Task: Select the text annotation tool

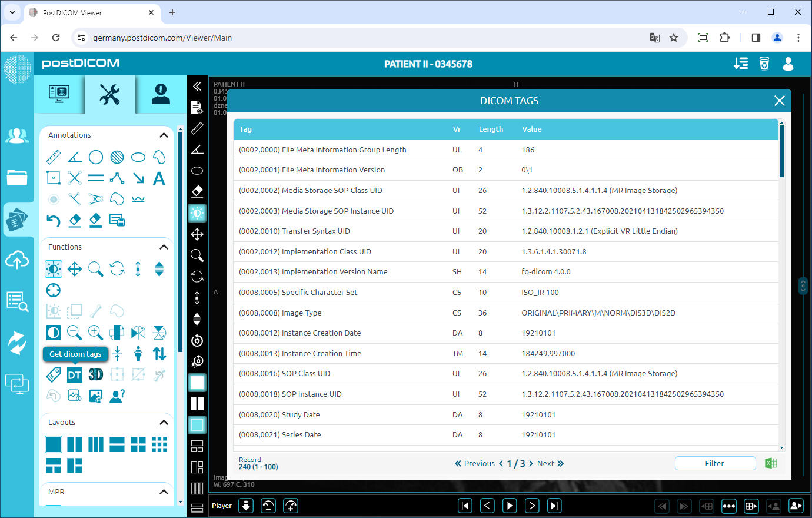Action: click(159, 178)
